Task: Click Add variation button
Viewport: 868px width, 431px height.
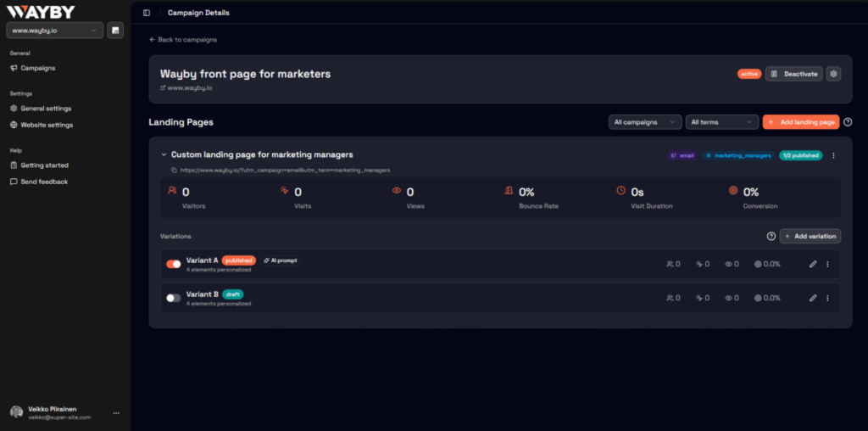Action: click(810, 236)
